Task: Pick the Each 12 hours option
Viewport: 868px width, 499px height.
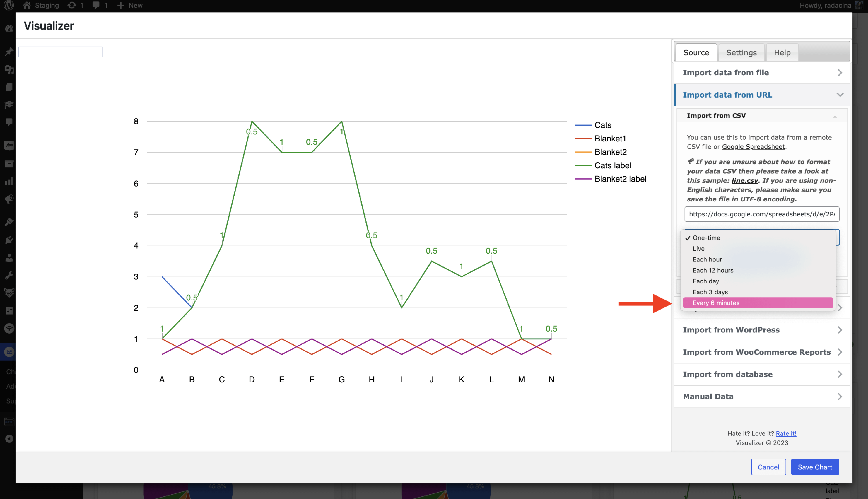Action: [713, 270]
